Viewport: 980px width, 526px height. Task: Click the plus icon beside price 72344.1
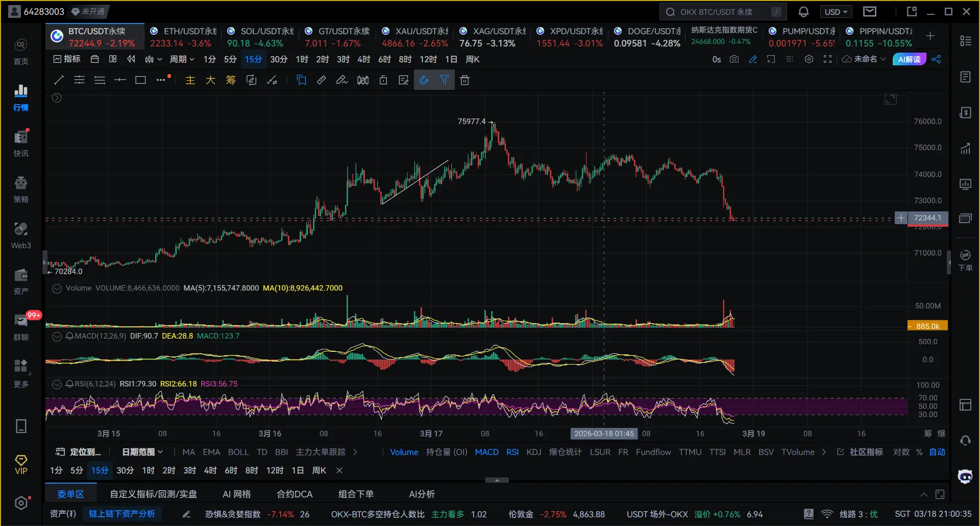tap(901, 218)
